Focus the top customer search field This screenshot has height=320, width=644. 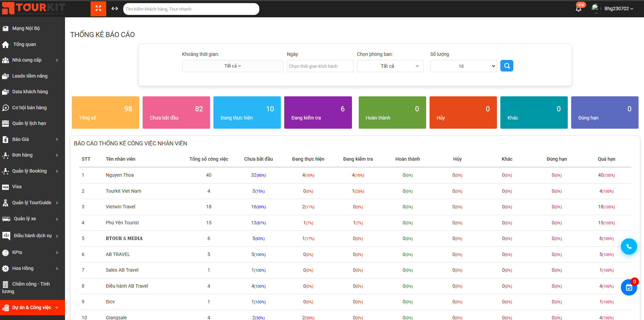(x=191, y=9)
